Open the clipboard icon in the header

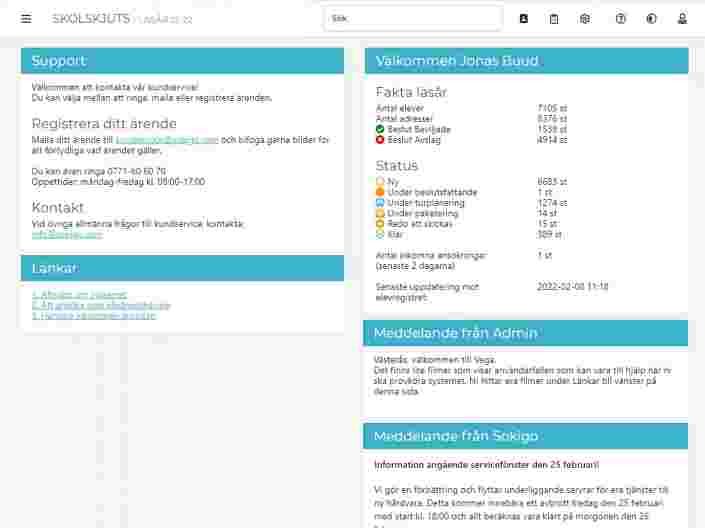(x=554, y=18)
